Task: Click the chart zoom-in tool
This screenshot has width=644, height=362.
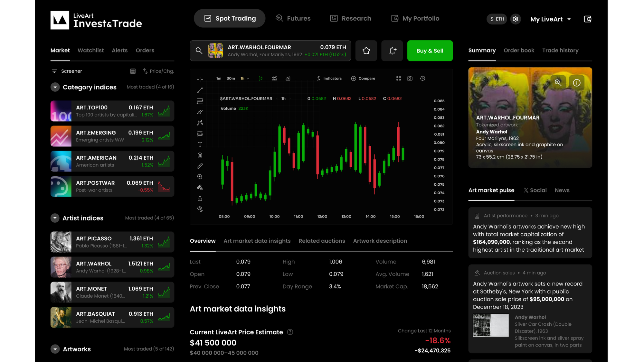Action: pyautogui.click(x=200, y=177)
